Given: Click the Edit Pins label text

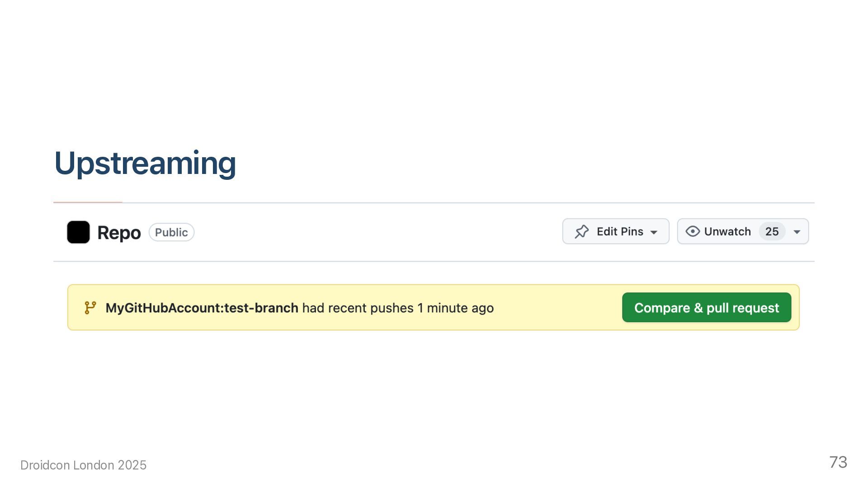Looking at the screenshot, I should click(620, 232).
